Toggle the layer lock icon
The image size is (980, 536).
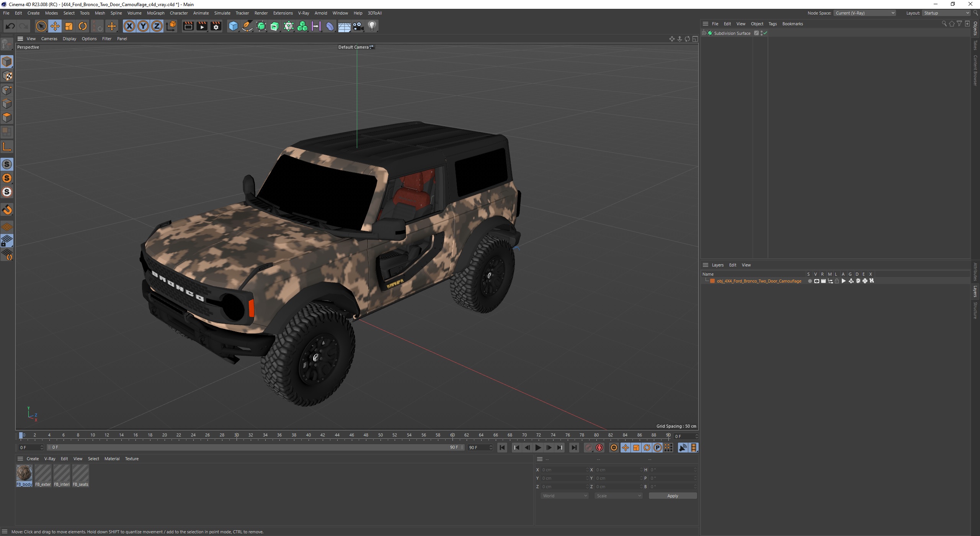tap(837, 281)
